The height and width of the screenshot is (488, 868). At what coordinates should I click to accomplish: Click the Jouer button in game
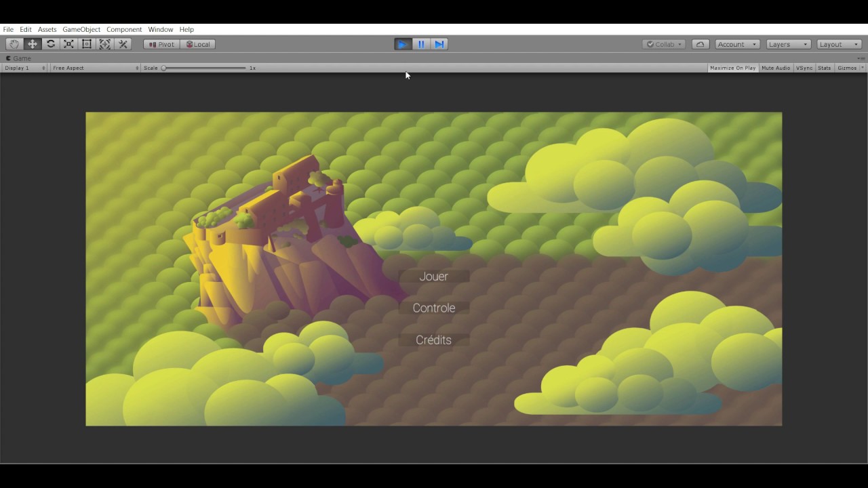[x=434, y=277]
